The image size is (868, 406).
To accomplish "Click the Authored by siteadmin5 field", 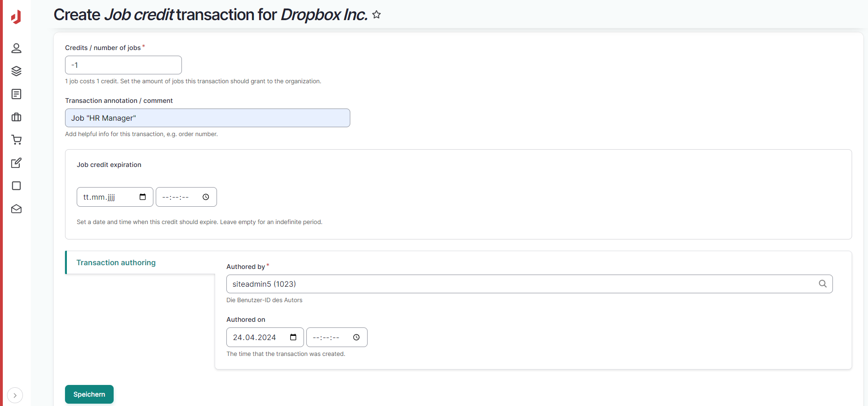I will tap(529, 284).
